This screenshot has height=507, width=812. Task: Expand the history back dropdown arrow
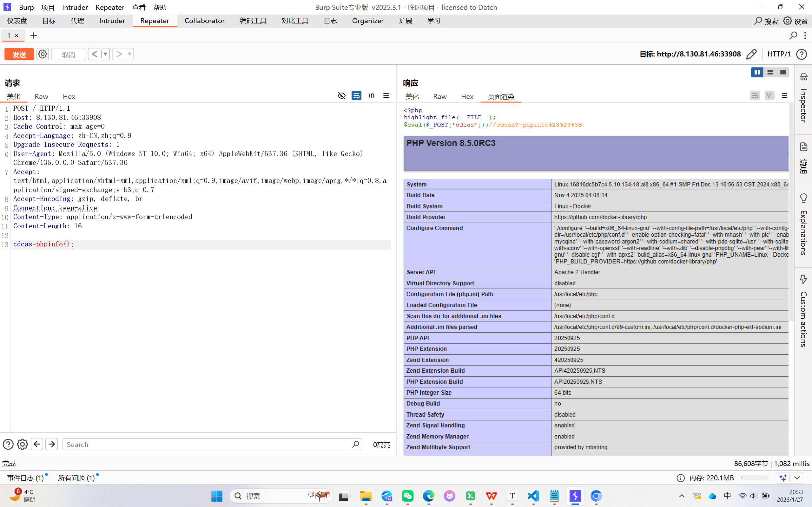tap(105, 54)
